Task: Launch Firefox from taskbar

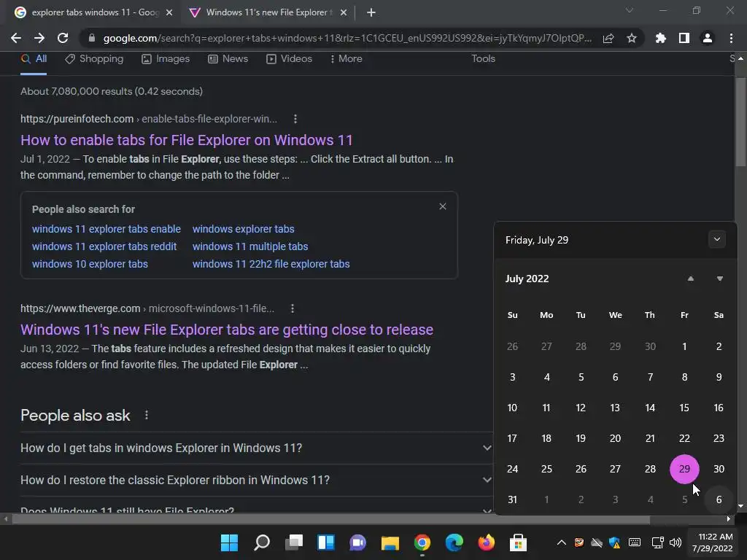Action: point(486,542)
